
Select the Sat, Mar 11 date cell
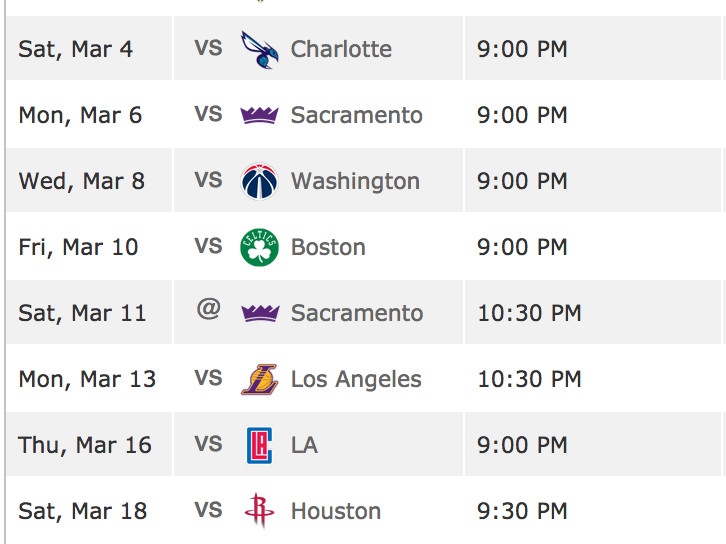89,313
